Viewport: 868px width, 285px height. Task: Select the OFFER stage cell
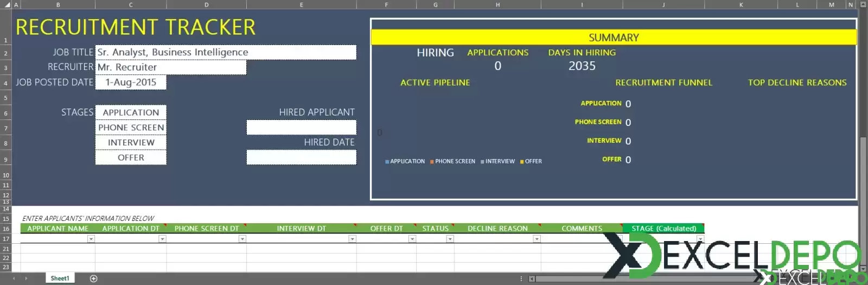(x=131, y=157)
